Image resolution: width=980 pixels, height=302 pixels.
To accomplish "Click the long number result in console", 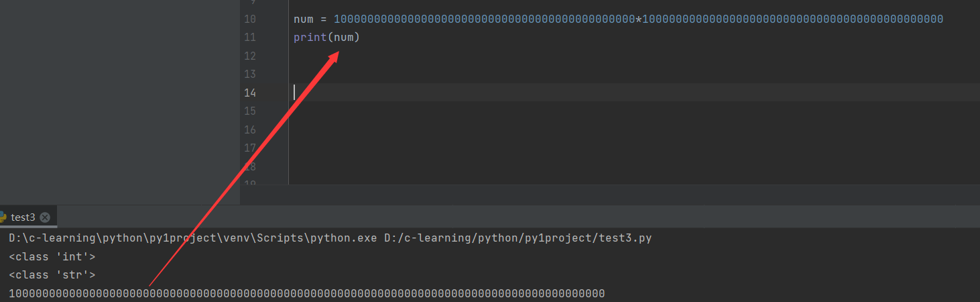I will [307, 293].
